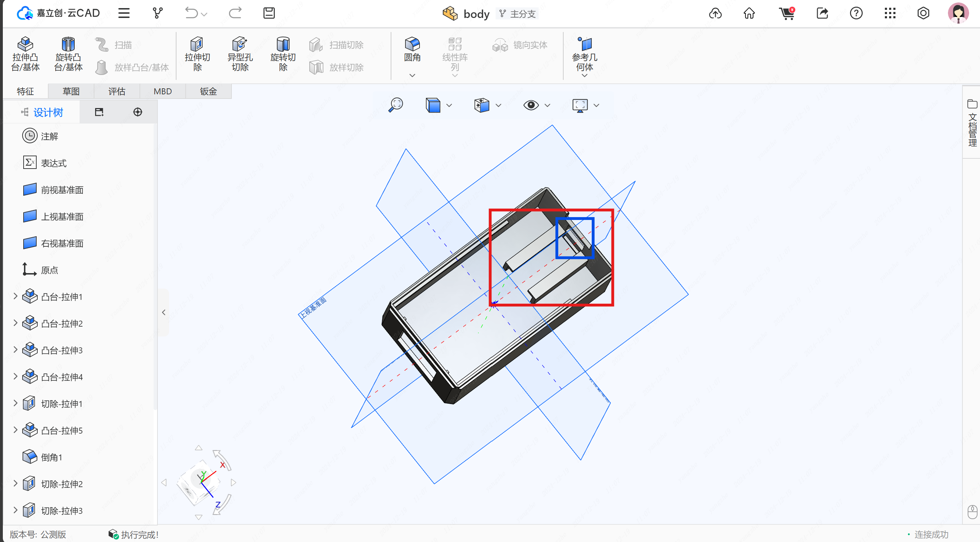This screenshot has width=980, height=542.
Task: Click the save disk icon in top bar
Action: (269, 13)
